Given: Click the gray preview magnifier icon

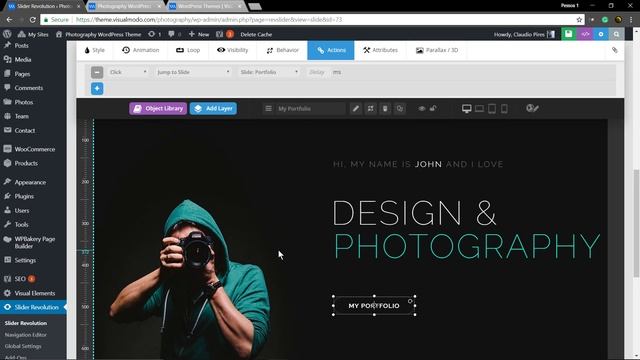Looking at the screenshot, I should coord(616,34).
